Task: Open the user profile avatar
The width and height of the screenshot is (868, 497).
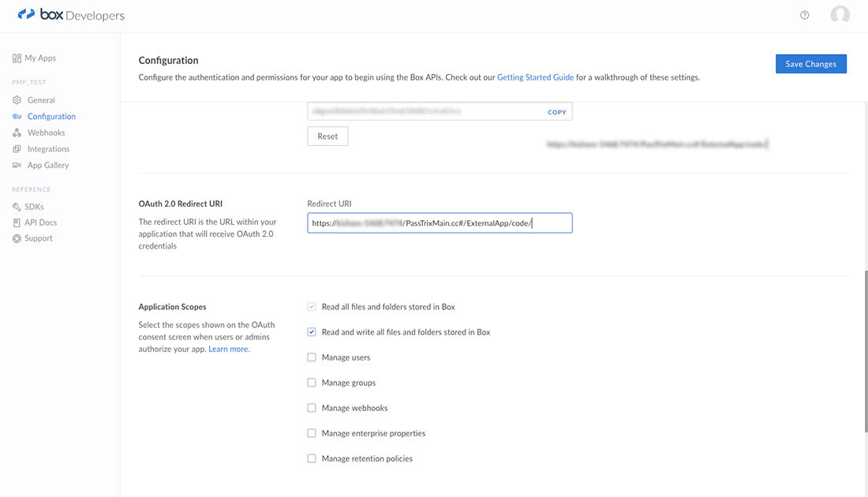Action: coord(840,15)
